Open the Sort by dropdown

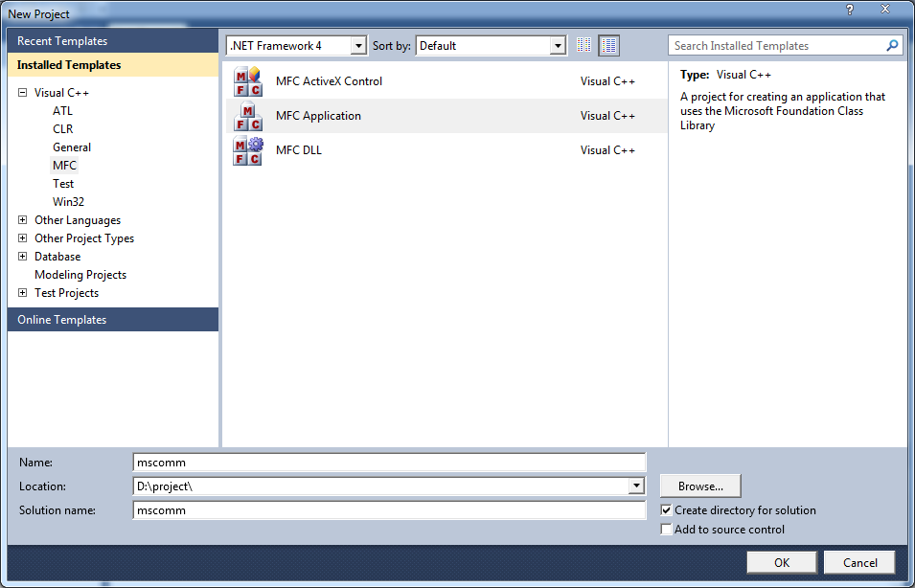pyautogui.click(x=558, y=46)
